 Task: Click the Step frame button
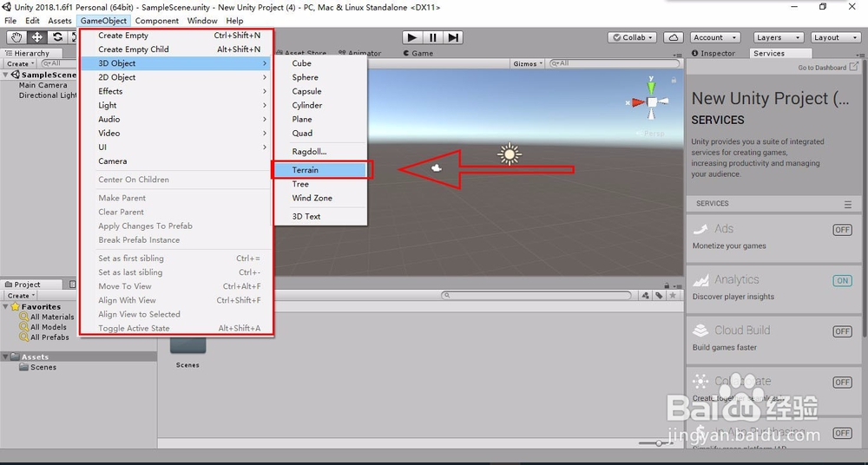[x=453, y=37]
